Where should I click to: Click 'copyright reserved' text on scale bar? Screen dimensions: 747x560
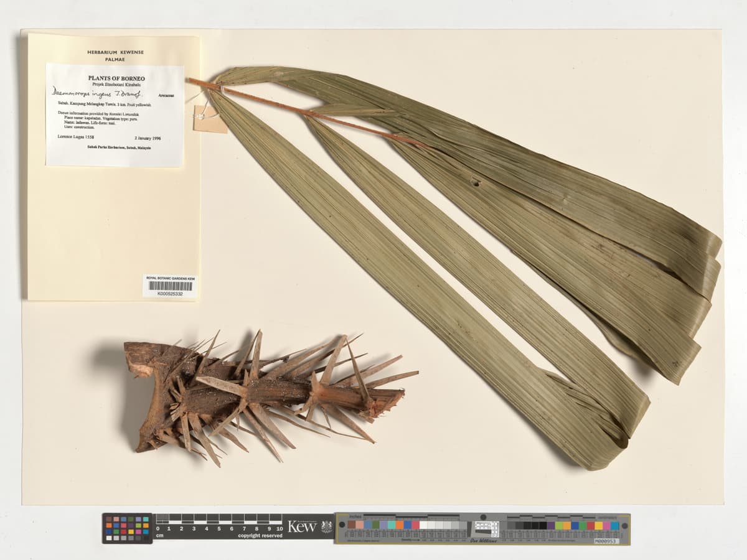pyautogui.click(x=260, y=535)
